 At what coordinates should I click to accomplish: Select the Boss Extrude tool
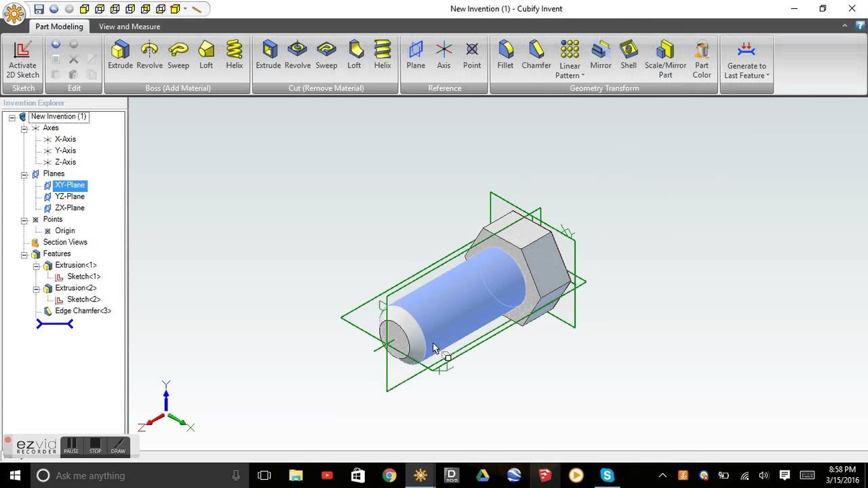120,56
